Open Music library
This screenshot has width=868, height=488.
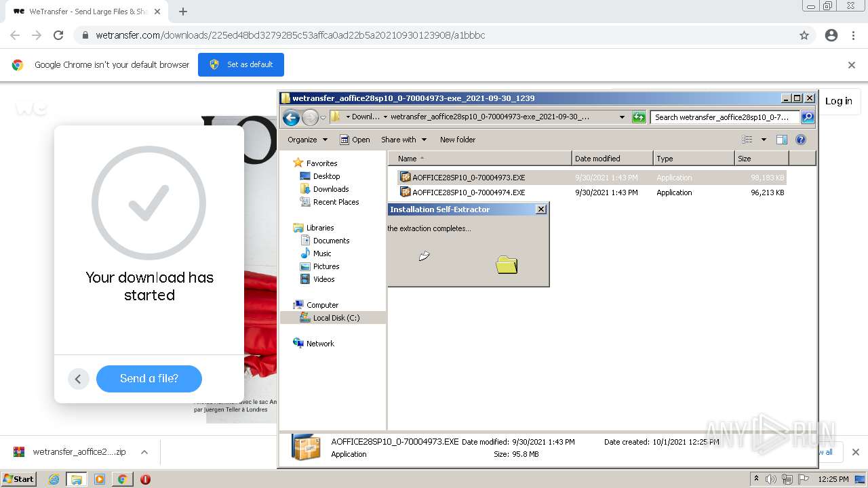click(x=316, y=253)
